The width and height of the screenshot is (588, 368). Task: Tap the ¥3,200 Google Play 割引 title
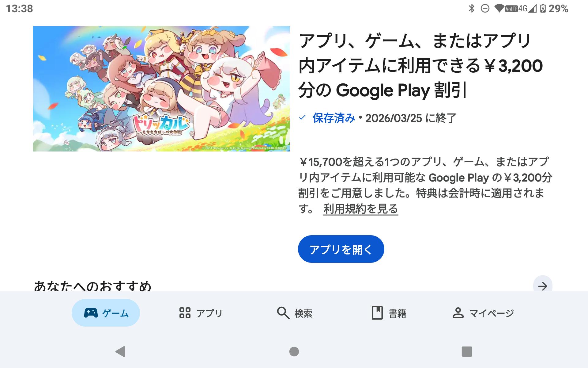point(420,66)
